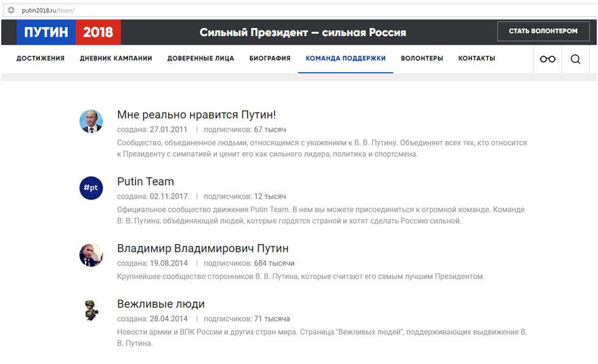Click text подписчиков: 71 тысяча

point(247,319)
